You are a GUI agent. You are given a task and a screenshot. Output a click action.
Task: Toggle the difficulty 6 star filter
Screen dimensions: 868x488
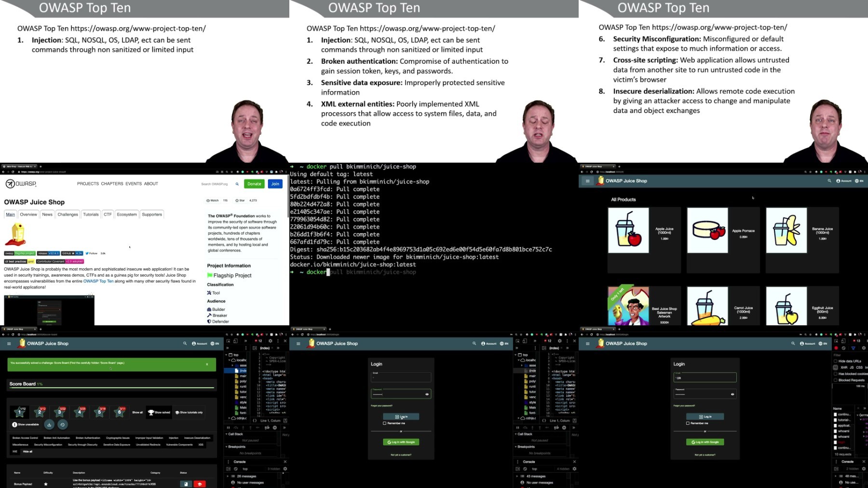120,412
